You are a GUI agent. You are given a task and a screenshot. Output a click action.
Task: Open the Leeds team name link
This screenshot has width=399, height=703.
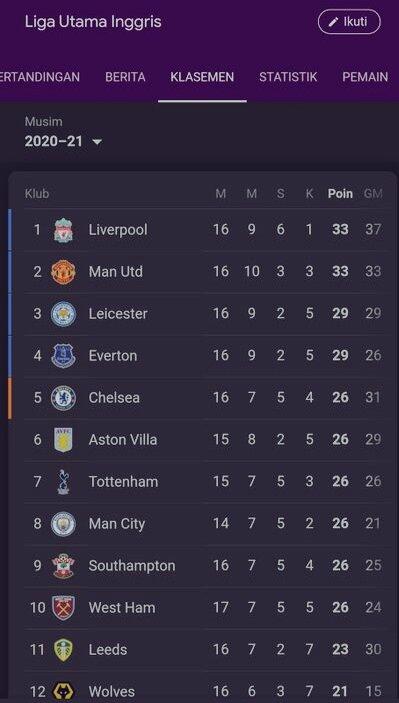tap(108, 650)
